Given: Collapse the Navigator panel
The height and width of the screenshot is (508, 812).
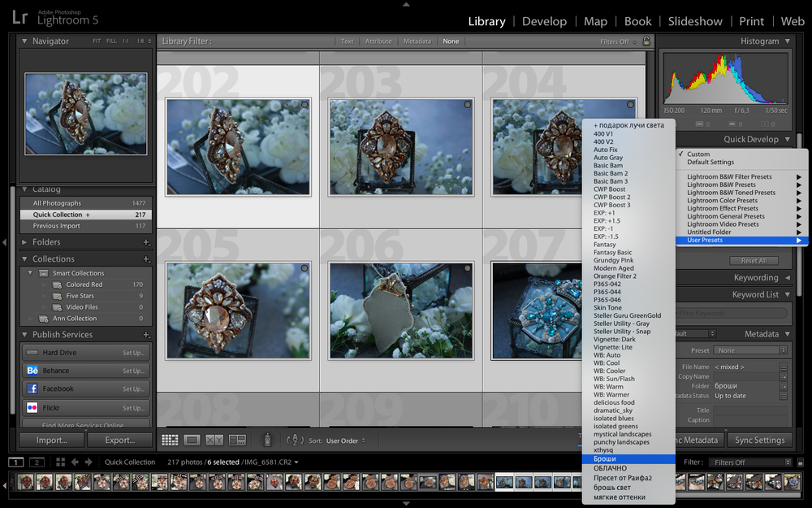Looking at the screenshot, I should pos(24,41).
